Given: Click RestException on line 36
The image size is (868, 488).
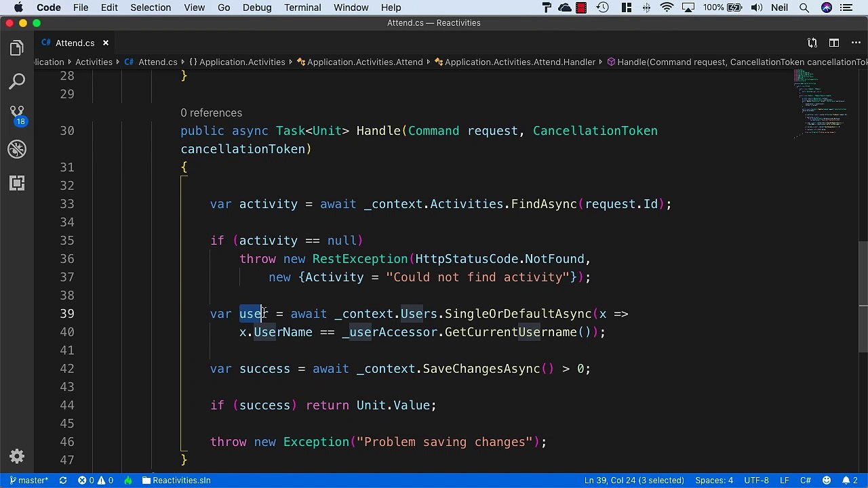Looking at the screenshot, I should coord(360,259).
